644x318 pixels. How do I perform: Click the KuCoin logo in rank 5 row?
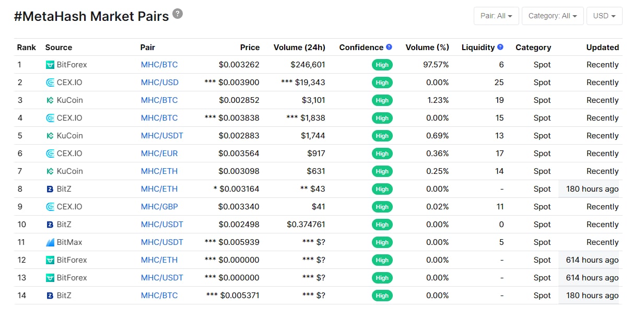tap(50, 136)
